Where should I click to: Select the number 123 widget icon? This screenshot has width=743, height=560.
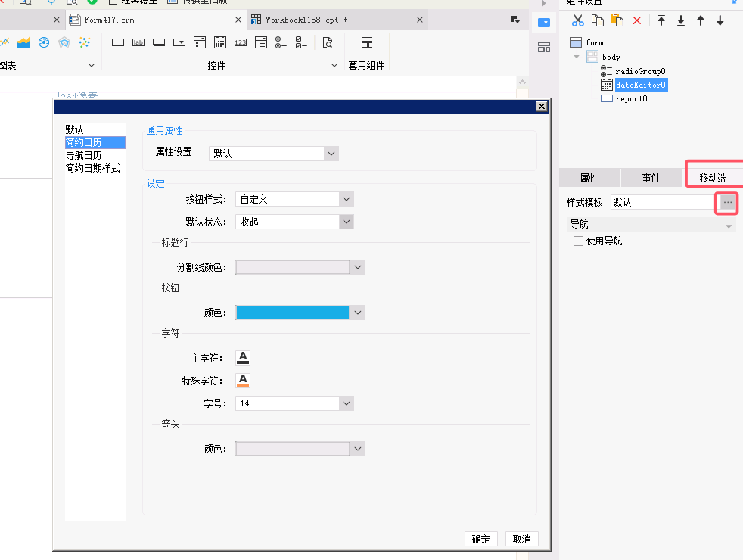241,42
